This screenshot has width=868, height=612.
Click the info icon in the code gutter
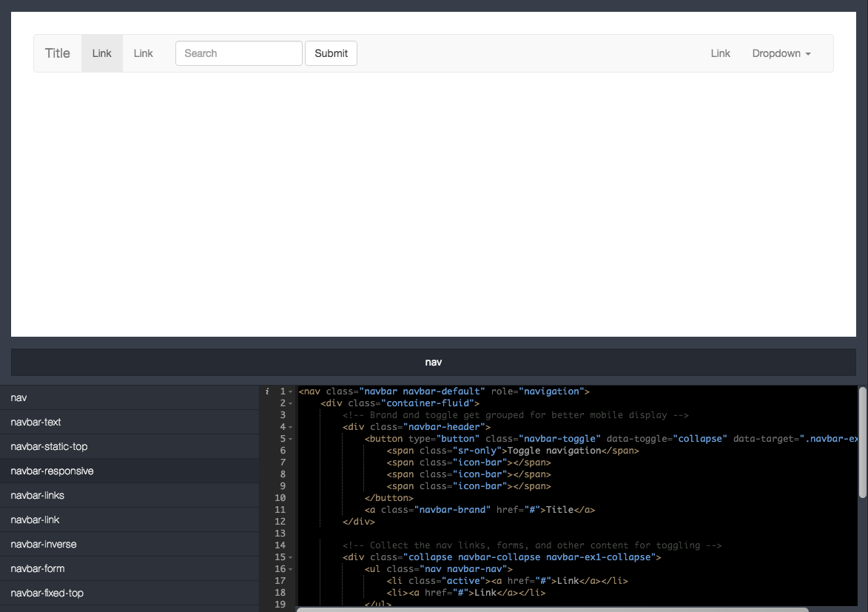pyautogui.click(x=266, y=391)
